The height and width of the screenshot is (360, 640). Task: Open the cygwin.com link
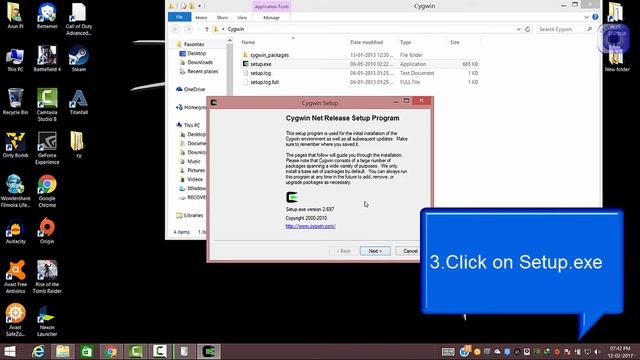(x=311, y=226)
